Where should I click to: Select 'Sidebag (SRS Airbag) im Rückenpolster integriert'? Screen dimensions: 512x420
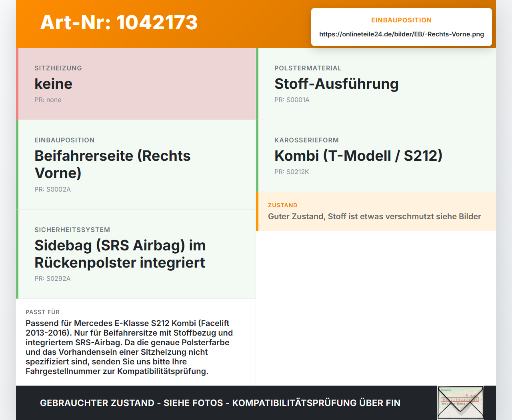(120, 254)
